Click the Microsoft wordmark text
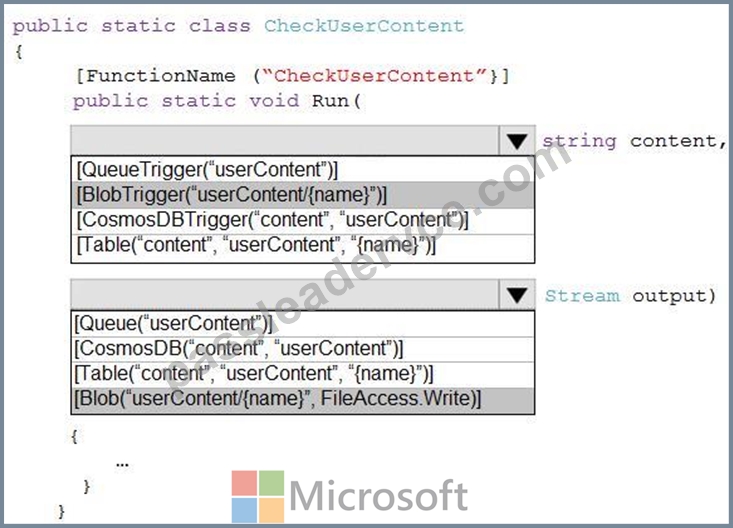Screen dimensions: 733x528 pos(379,496)
